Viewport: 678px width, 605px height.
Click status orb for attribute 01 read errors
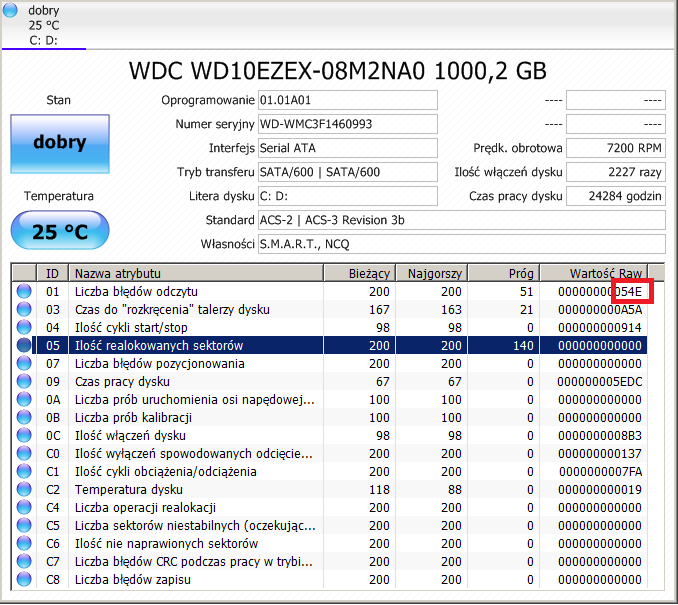coord(24,291)
